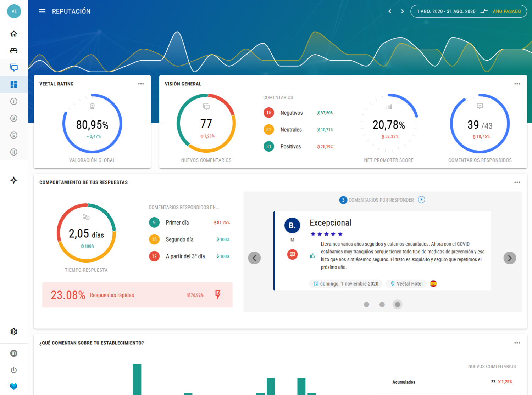The image size is (532, 395).
Task: Click the 77 Nuevos Comentarios donut chart
Action: [206, 123]
